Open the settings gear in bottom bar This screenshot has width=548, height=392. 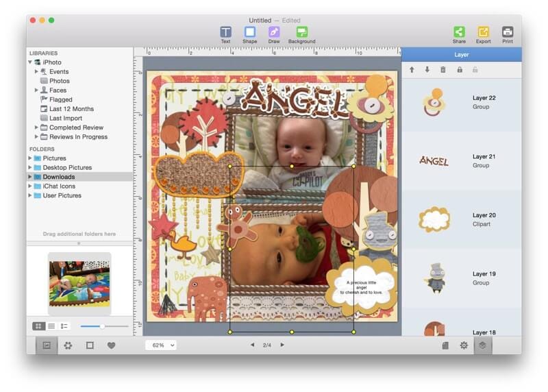[464, 345]
